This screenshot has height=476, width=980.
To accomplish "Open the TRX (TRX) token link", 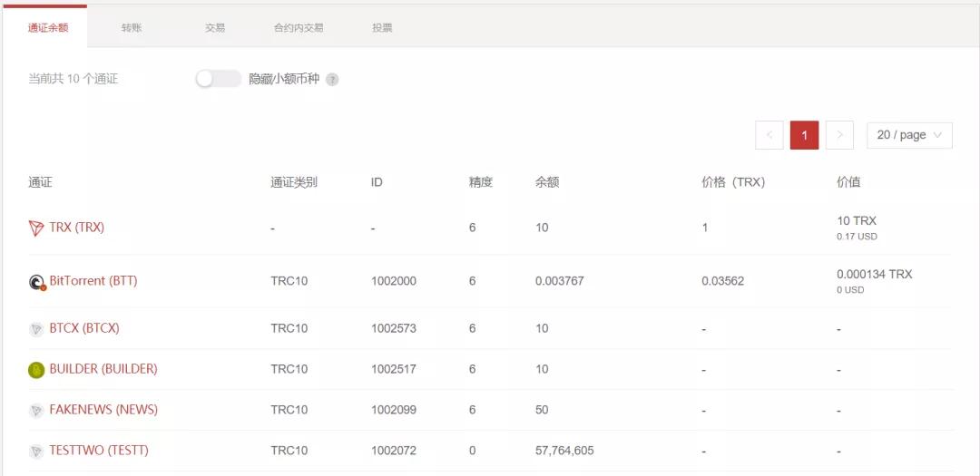I will point(77,228).
